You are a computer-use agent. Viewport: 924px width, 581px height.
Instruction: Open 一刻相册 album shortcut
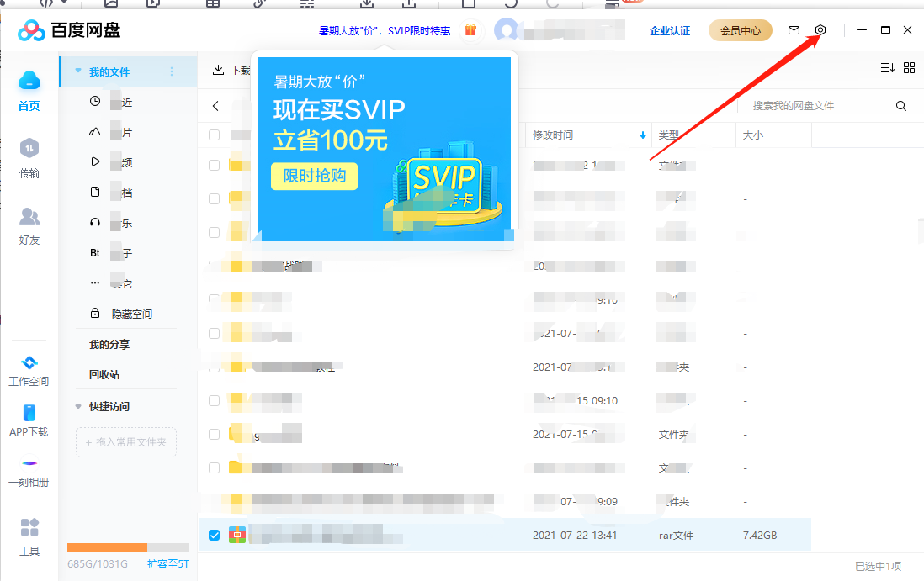click(x=29, y=472)
